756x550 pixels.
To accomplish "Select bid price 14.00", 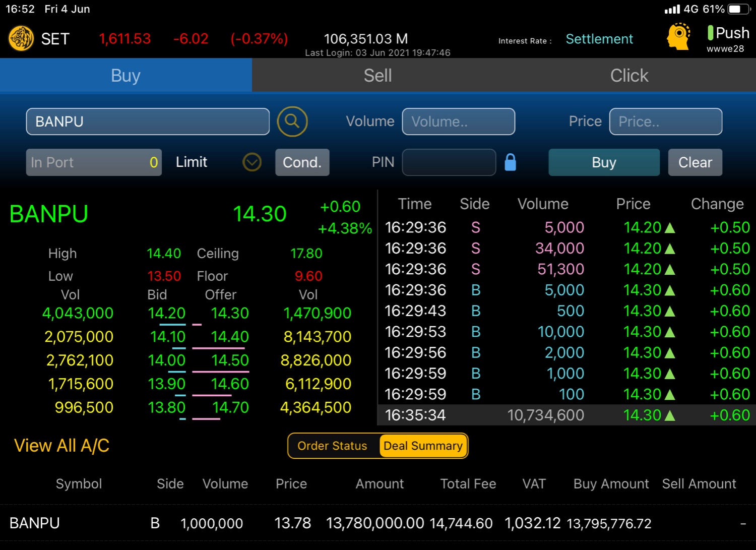I will pos(167,360).
